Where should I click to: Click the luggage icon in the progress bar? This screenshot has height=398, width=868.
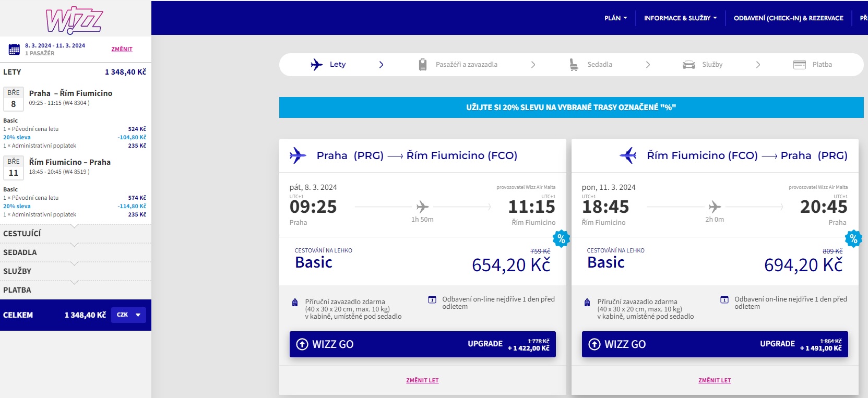point(423,64)
